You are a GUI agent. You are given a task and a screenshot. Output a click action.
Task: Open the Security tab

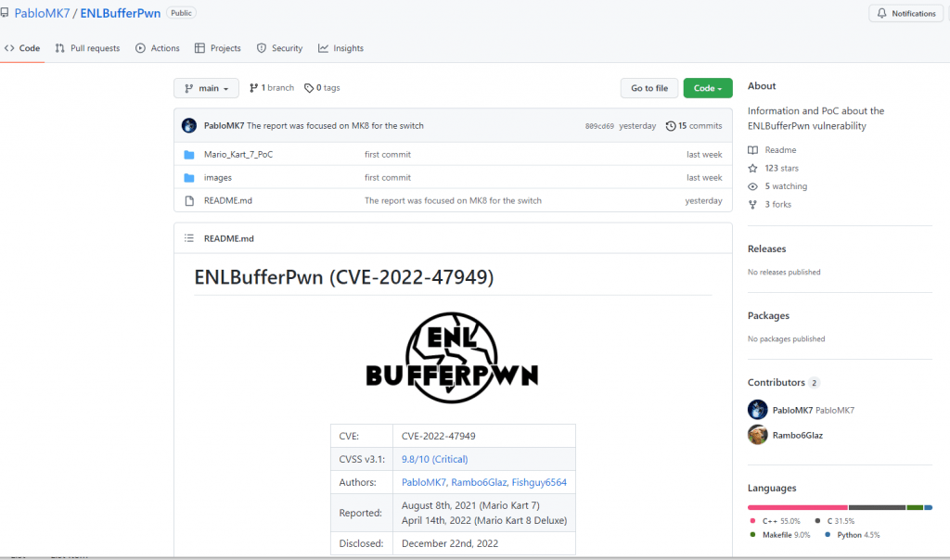pos(279,48)
